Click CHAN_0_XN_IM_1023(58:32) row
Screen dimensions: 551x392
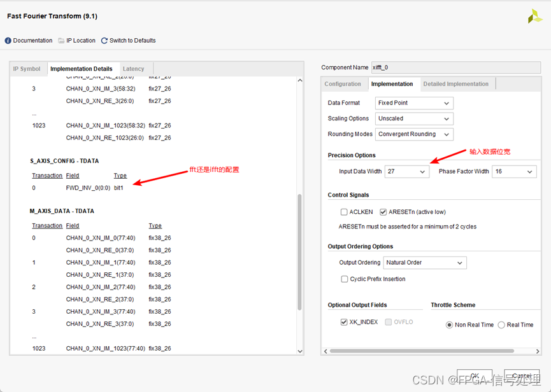click(x=105, y=125)
